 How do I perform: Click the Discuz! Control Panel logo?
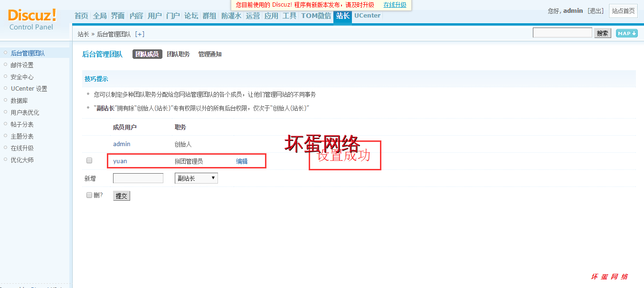pos(32,19)
